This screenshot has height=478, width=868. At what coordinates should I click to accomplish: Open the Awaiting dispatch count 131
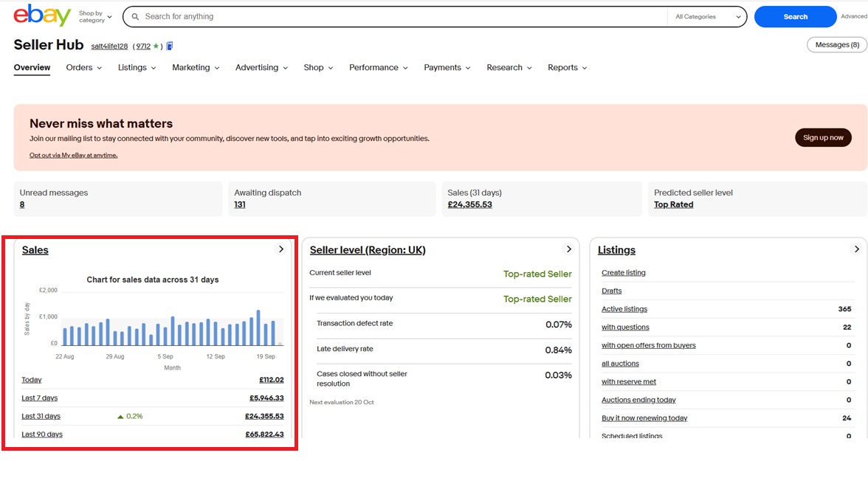[240, 205]
